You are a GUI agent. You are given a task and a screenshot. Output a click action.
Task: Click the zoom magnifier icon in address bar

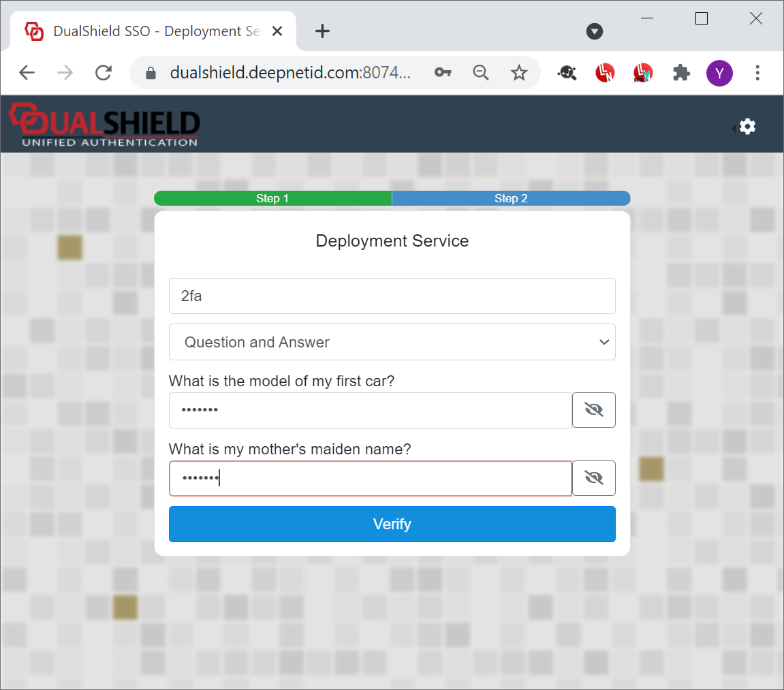pos(481,73)
